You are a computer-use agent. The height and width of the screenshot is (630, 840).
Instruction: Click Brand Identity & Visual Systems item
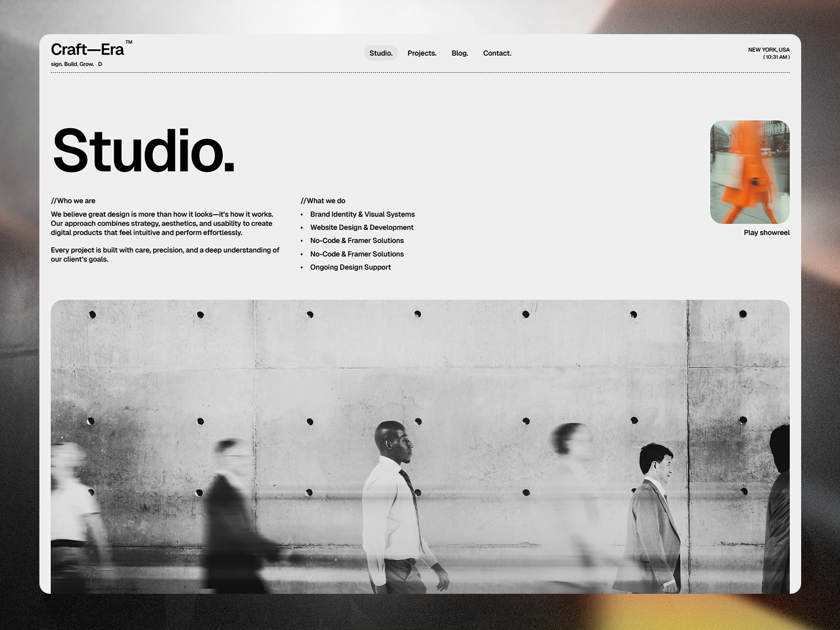[x=362, y=214]
